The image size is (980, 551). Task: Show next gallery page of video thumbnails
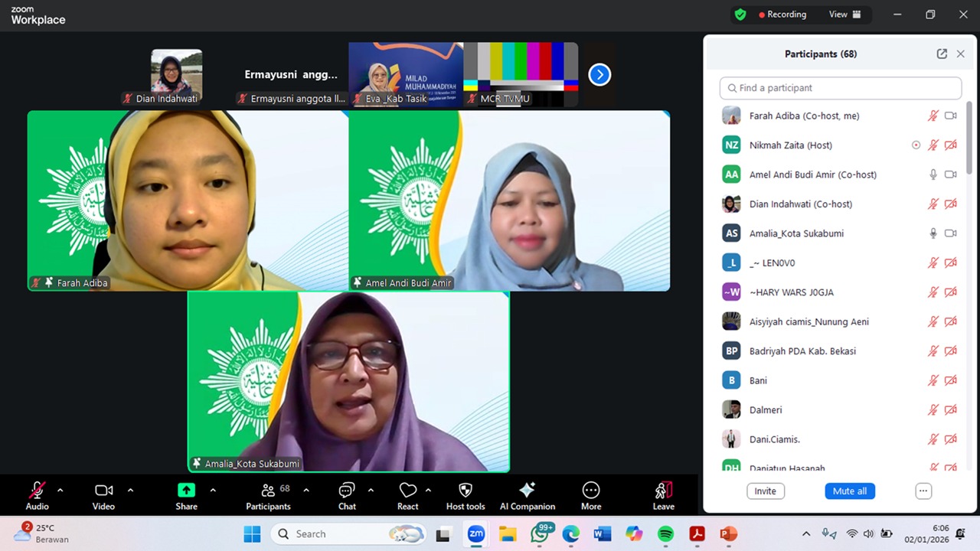(599, 74)
